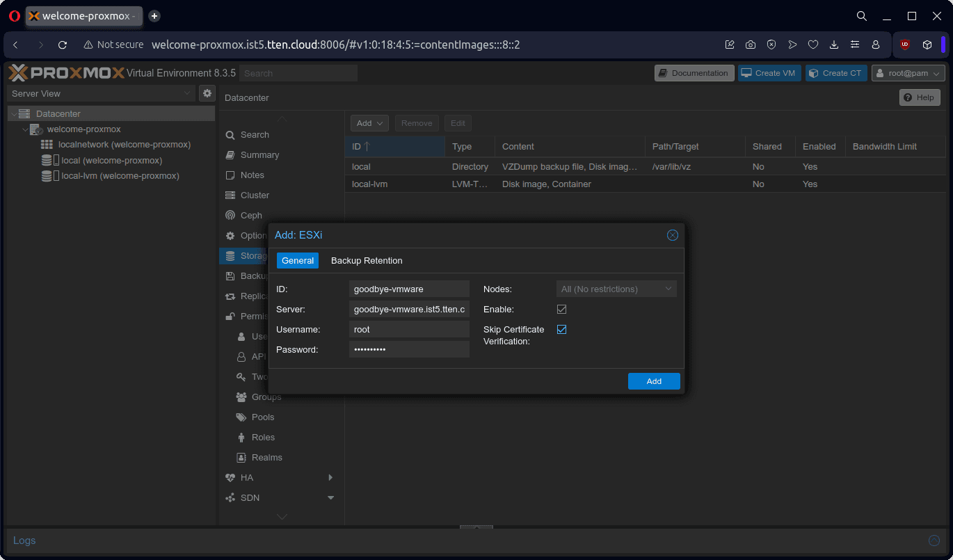
Task: Reload page with browser refresh icon
Action: [x=63, y=45]
